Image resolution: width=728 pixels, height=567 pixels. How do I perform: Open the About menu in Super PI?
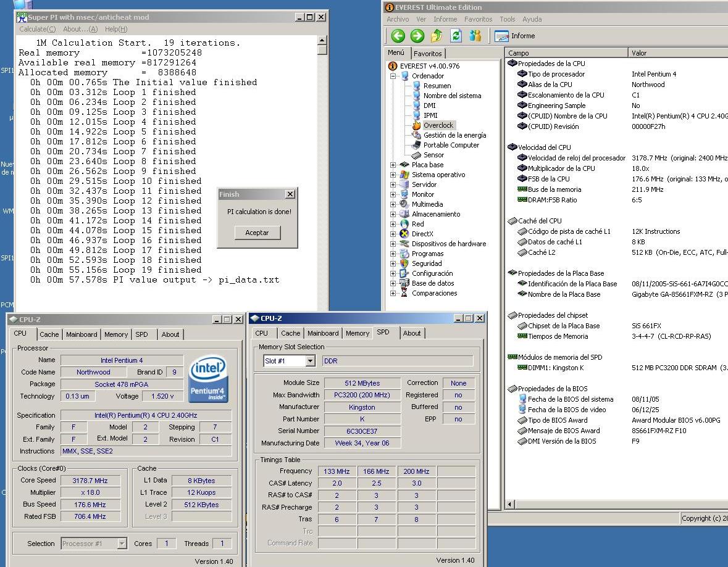(x=80, y=29)
